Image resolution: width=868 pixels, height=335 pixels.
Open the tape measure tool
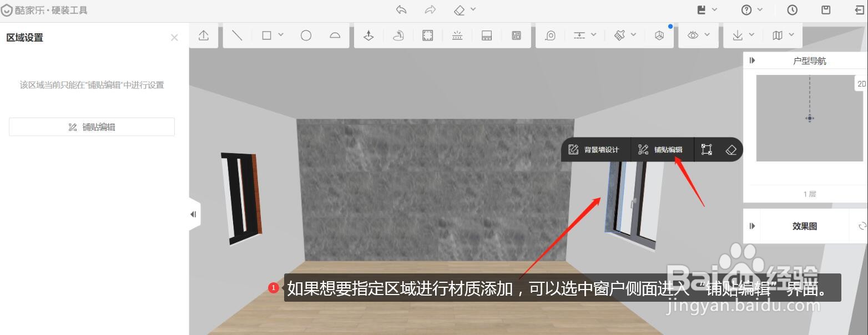coord(551,35)
